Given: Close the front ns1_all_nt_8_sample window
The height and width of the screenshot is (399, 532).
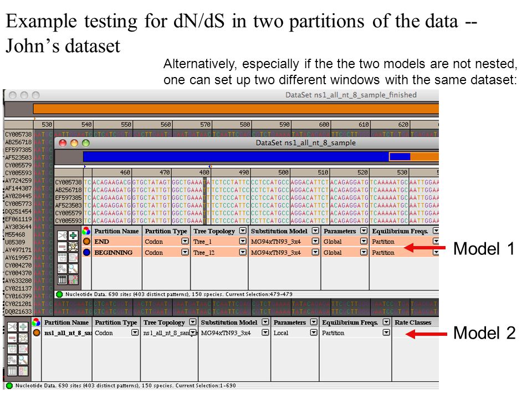Looking at the screenshot, I should (63, 143).
